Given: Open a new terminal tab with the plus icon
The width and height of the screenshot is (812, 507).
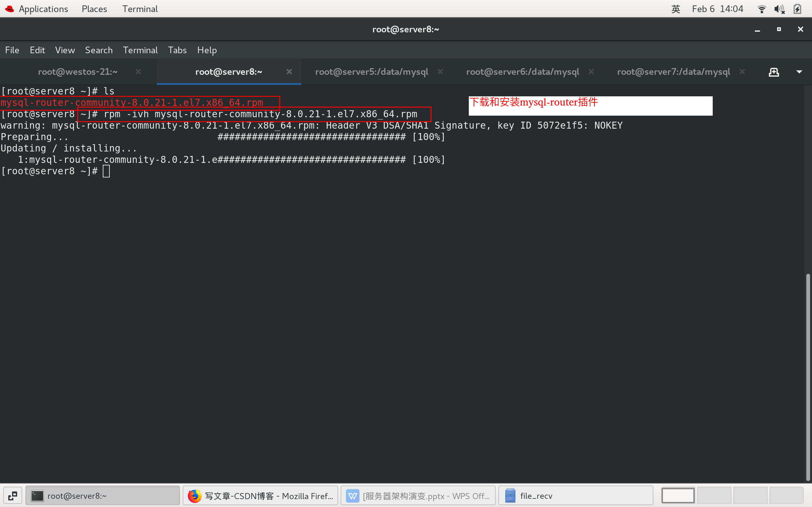Looking at the screenshot, I should (x=774, y=72).
